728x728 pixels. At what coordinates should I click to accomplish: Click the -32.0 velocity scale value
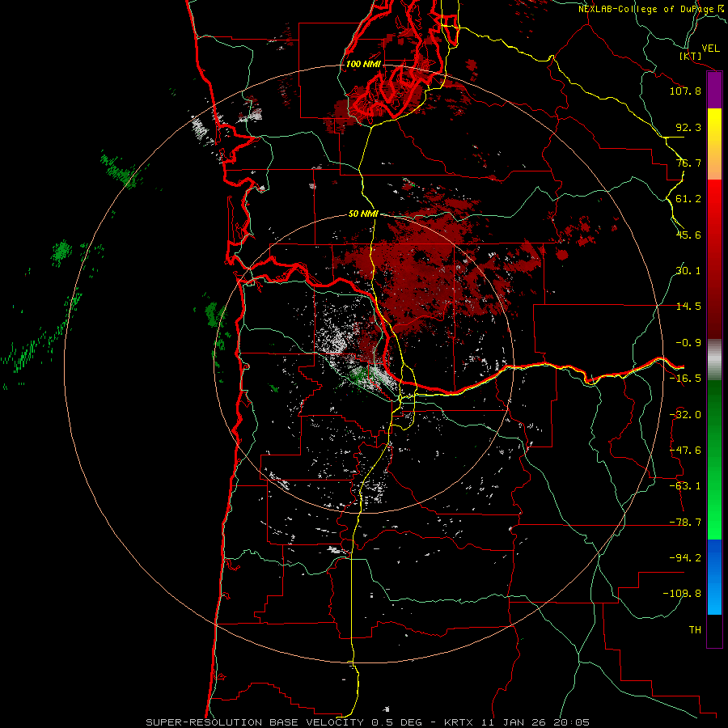point(685,415)
